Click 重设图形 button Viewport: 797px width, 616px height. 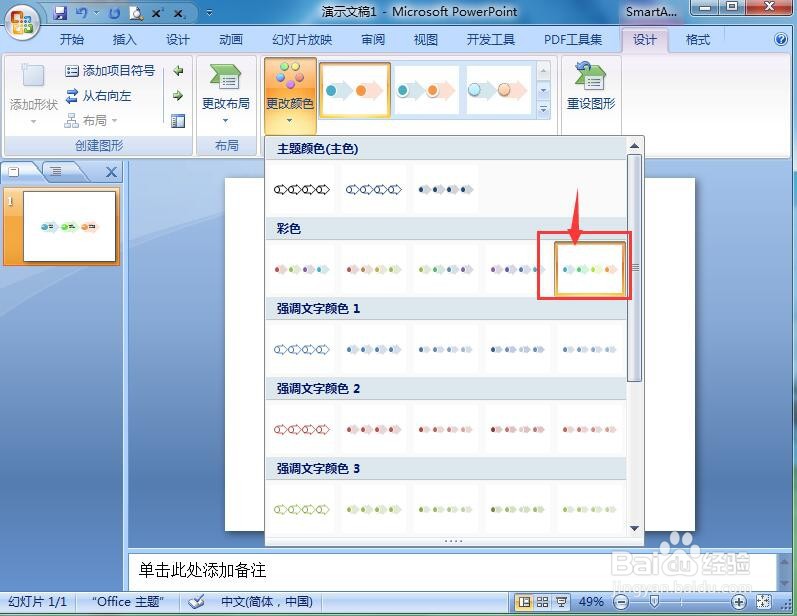click(x=591, y=86)
